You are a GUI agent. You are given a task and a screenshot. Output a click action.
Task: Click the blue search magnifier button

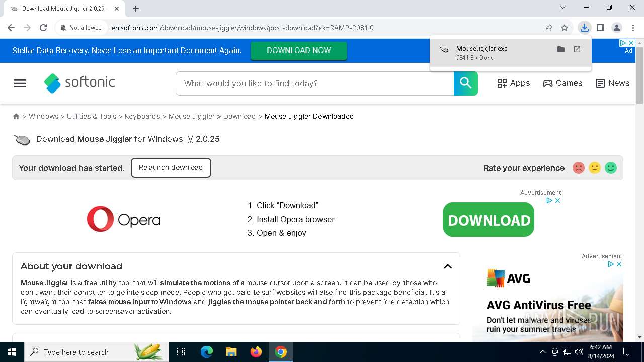pyautogui.click(x=466, y=83)
